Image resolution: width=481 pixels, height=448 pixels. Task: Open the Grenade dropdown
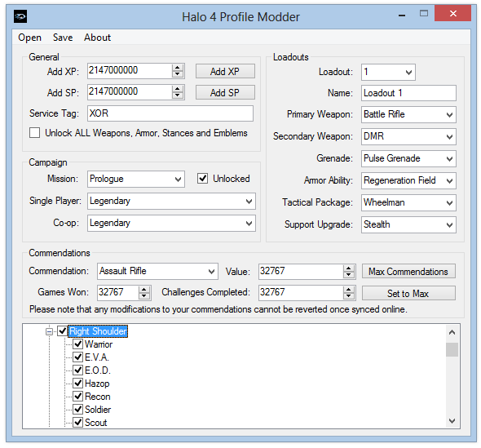[408, 159]
